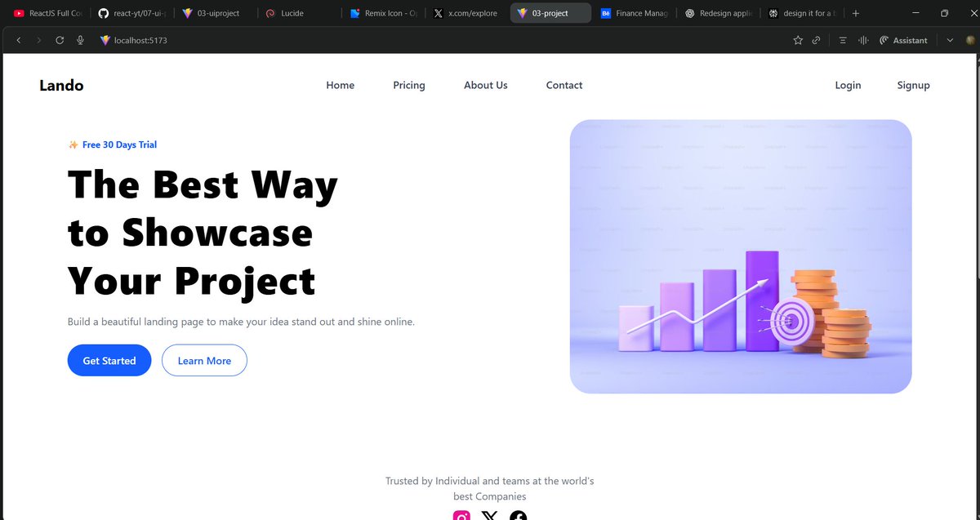Image resolution: width=980 pixels, height=520 pixels.
Task: Select Contact in the navigation menu
Action: click(x=563, y=85)
